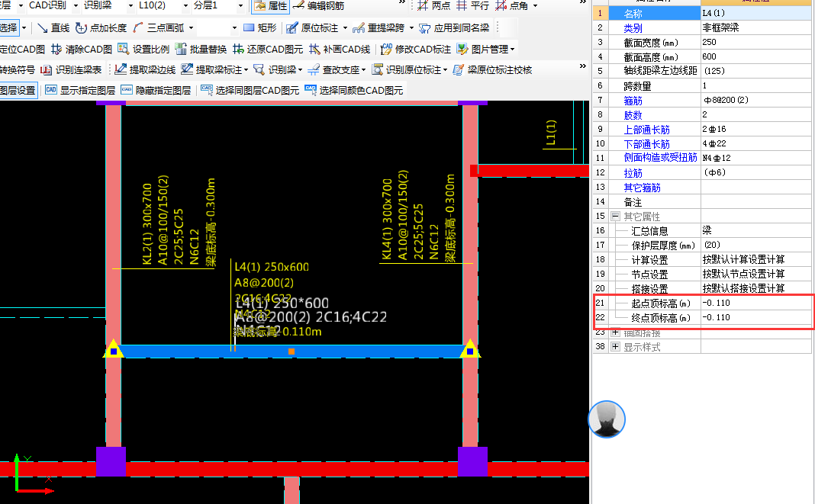Click the 上部通长筋 property link
The height and width of the screenshot is (504, 815).
(646, 130)
